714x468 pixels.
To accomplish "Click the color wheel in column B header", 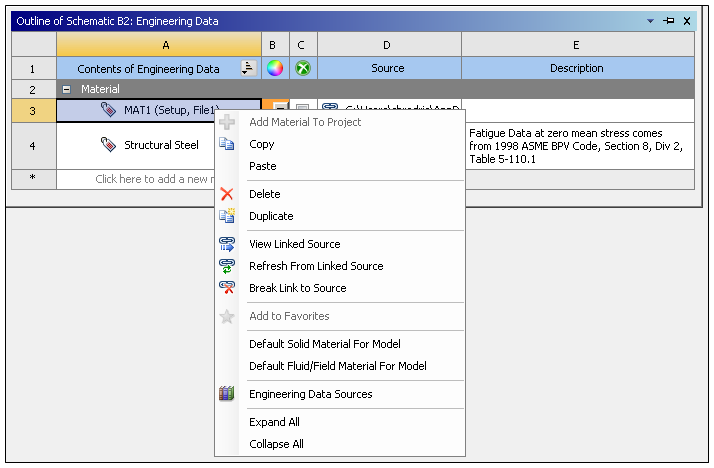I will coord(275,68).
